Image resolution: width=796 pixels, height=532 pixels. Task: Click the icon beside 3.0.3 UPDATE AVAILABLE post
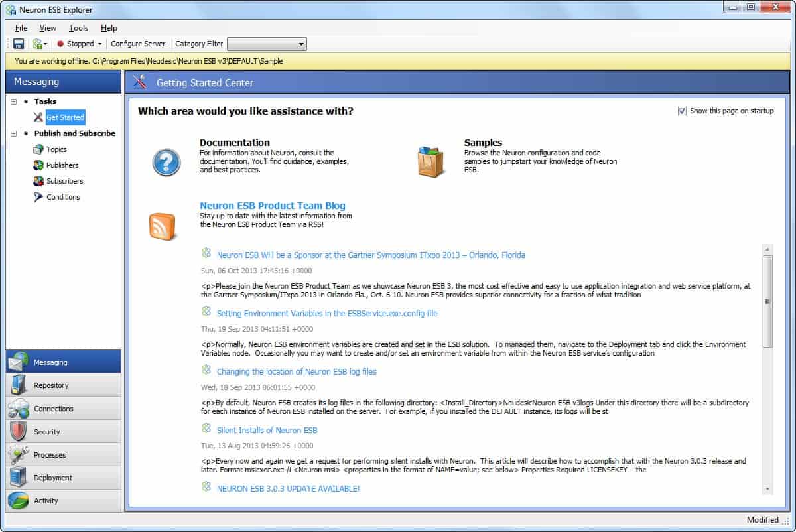206,486
